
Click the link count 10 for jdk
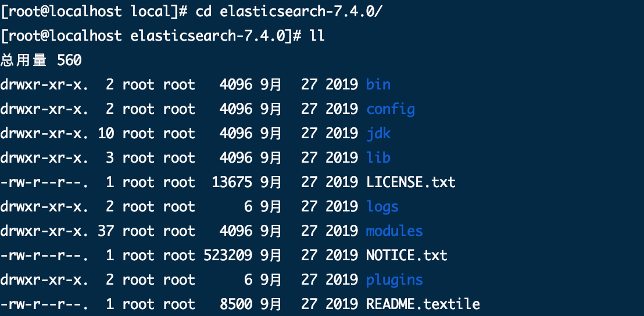coord(106,134)
